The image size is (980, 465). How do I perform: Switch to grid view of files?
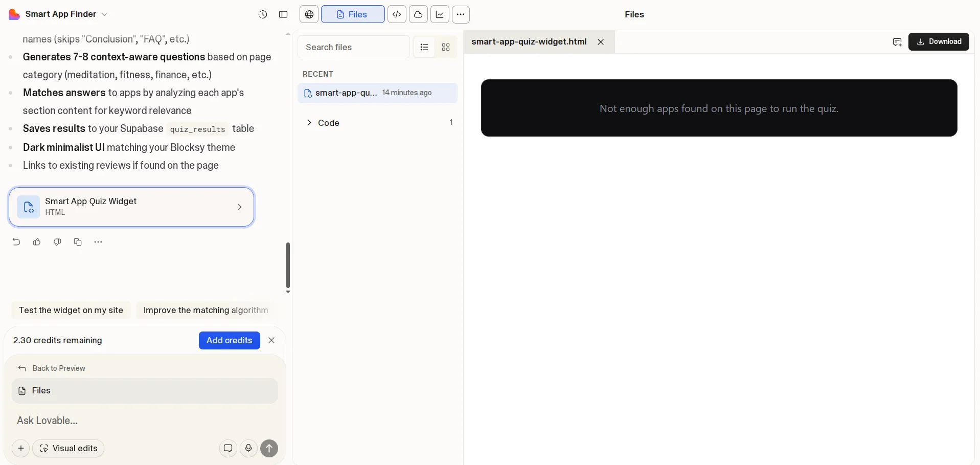pyautogui.click(x=446, y=47)
